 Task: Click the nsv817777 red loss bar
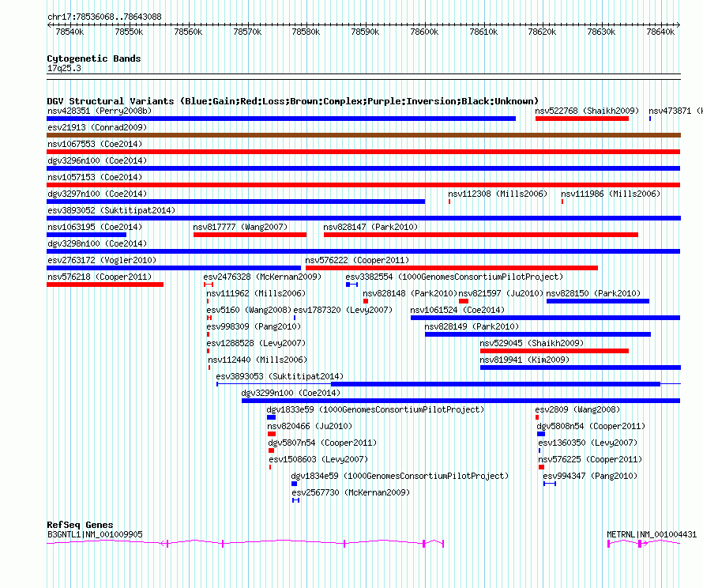(250, 235)
